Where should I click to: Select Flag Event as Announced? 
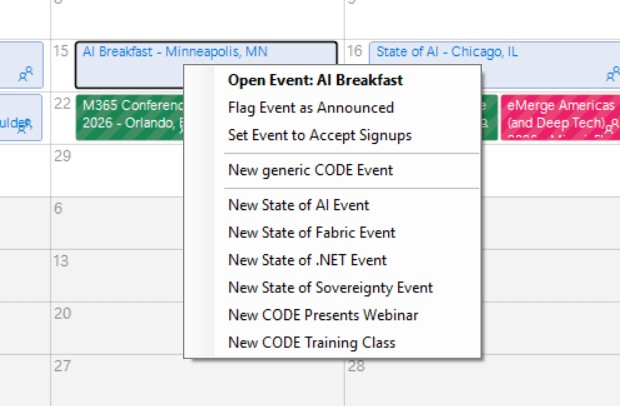click(311, 107)
